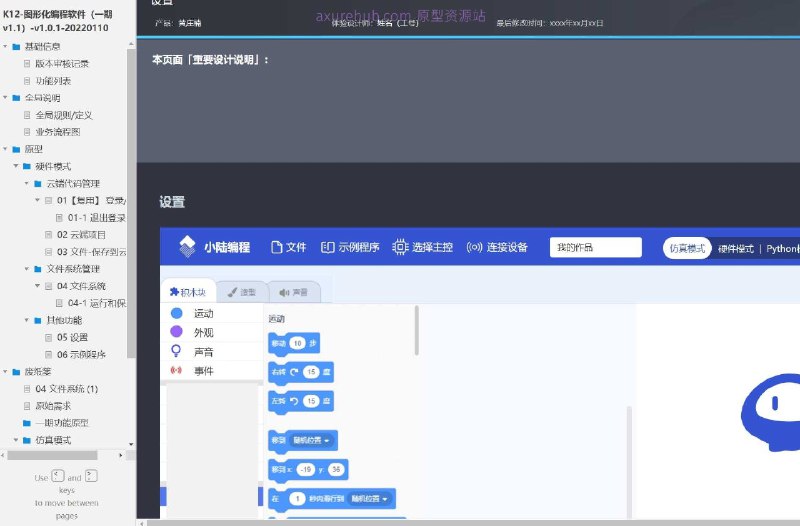
Task: Click the robot mascot sprite on stage
Action: point(770,412)
